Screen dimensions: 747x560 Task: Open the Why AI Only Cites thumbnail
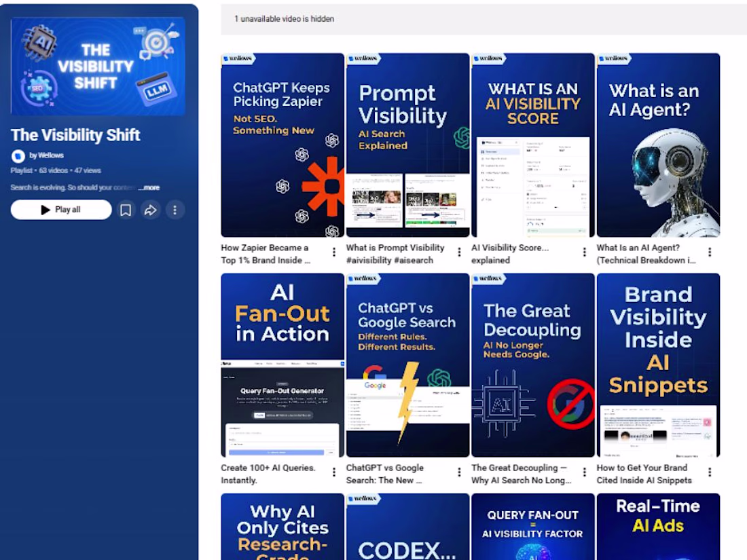[x=283, y=527]
